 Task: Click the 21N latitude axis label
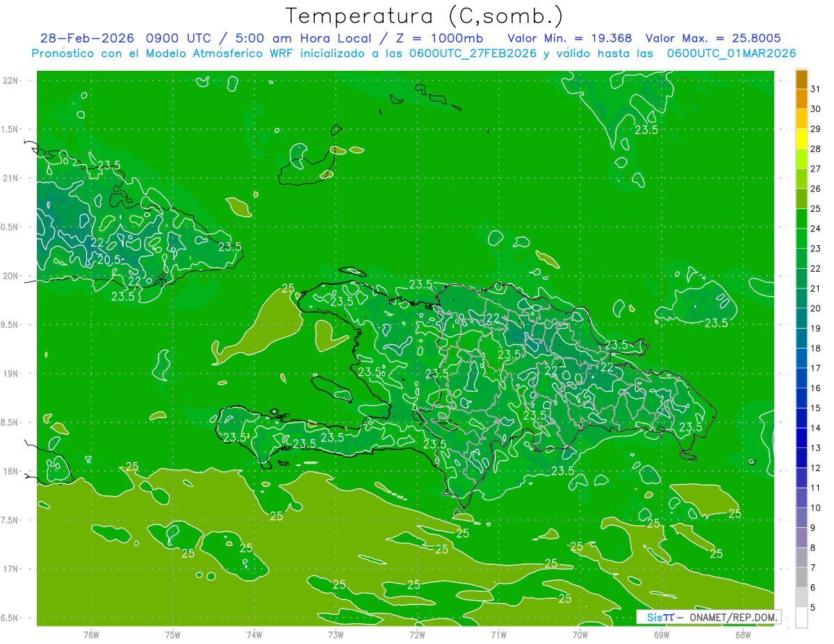(x=10, y=178)
